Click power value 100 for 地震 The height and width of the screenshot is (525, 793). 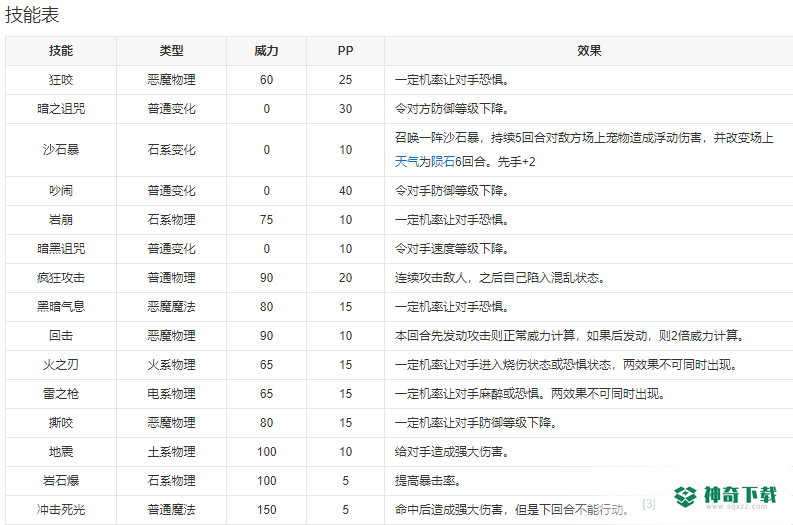pos(267,452)
